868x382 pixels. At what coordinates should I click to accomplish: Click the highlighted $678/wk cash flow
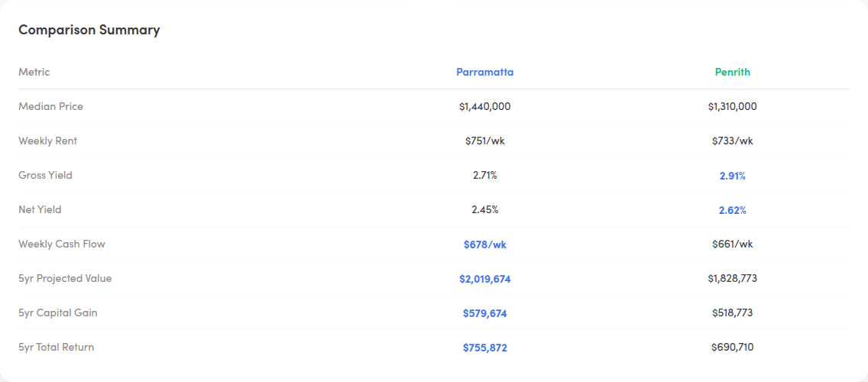click(x=485, y=244)
